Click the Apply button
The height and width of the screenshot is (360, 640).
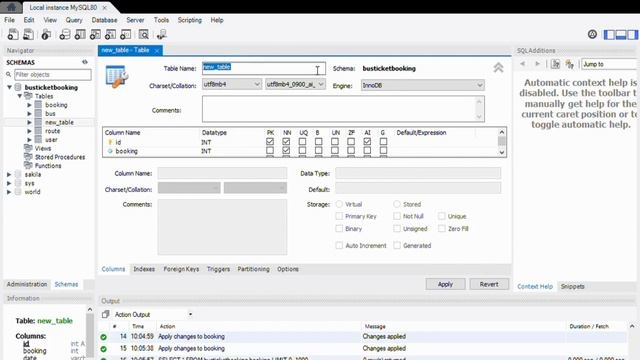(445, 284)
